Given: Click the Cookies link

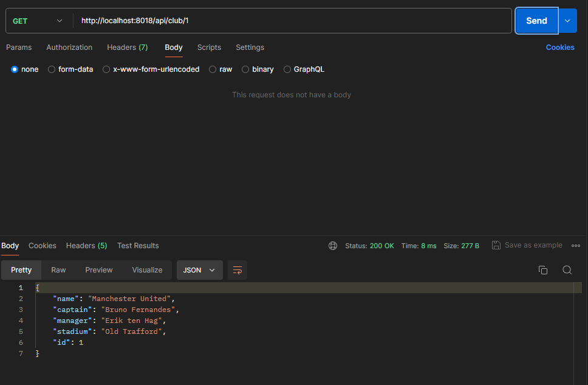Looking at the screenshot, I should (x=560, y=47).
